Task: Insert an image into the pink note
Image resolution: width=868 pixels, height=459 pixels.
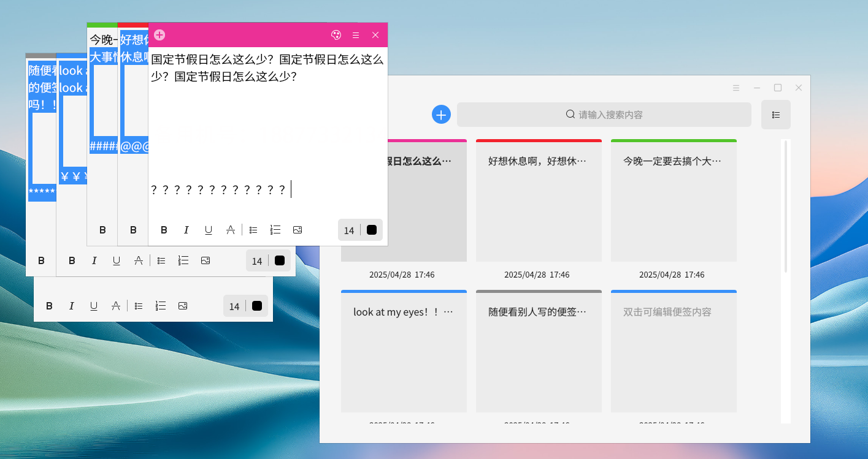Action: coord(298,229)
